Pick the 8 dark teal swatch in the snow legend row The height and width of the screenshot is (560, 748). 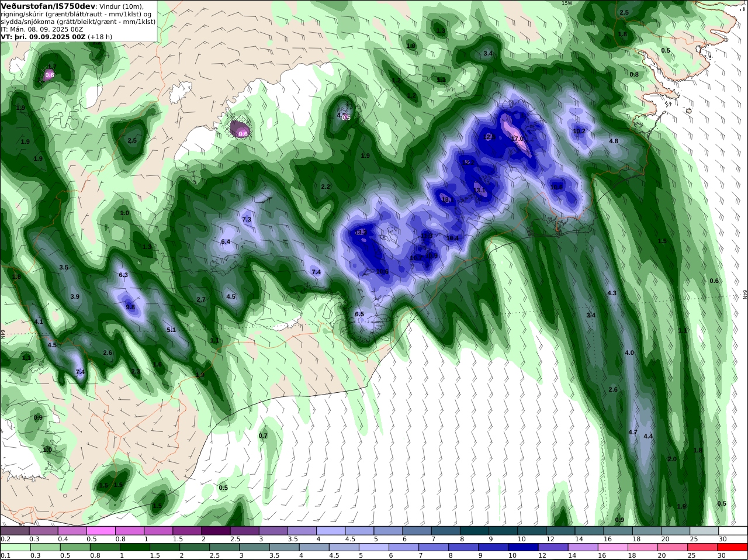(475, 531)
